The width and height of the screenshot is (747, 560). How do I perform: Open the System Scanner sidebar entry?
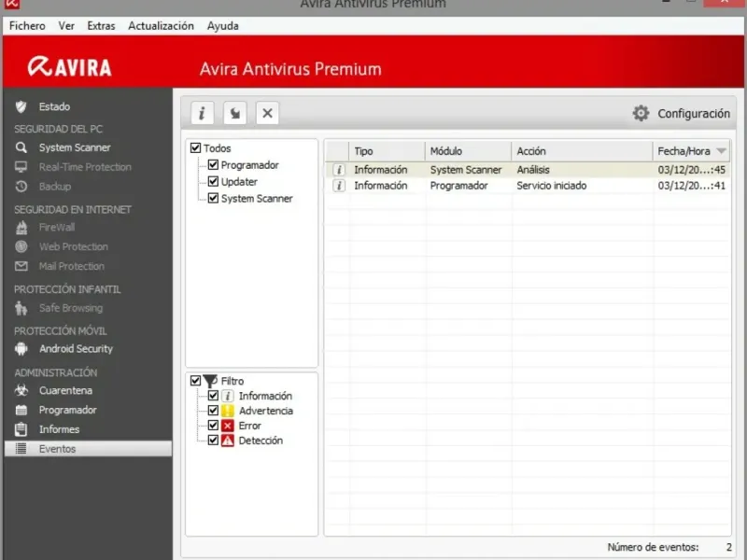click(x=75, y=147)
